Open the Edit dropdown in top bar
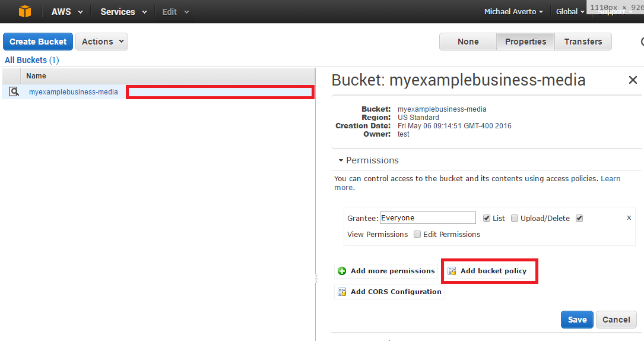This screenshot has height=341, width=644. (x=175, y=11)
